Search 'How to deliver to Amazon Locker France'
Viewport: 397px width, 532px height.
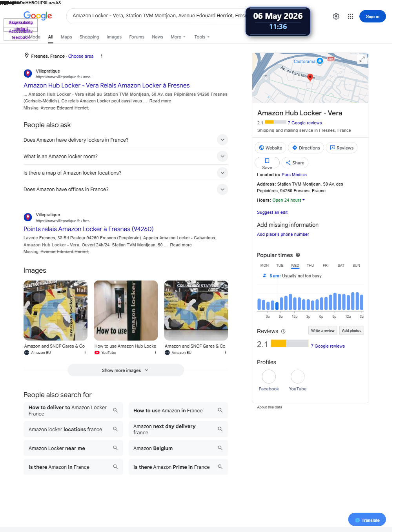pos(73,410)
